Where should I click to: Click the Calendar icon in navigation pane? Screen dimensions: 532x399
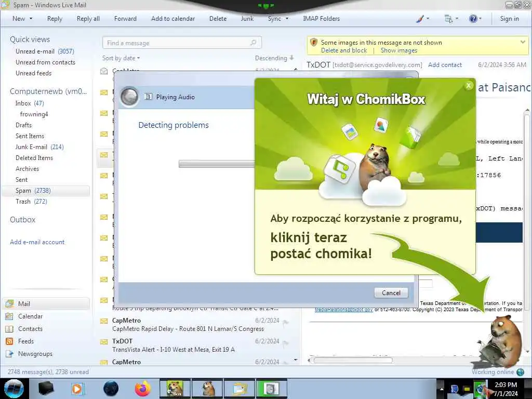click(9, 316)
